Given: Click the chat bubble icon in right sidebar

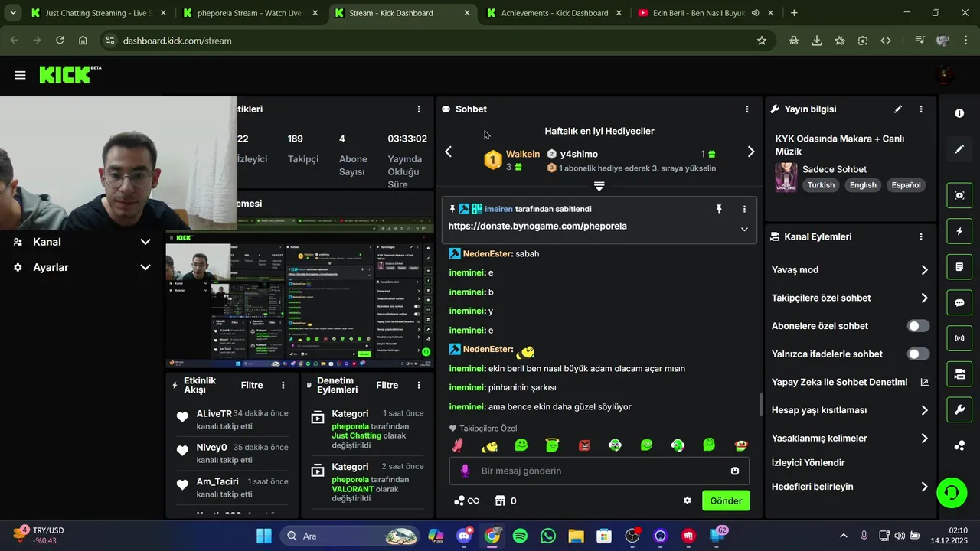Looking at the screenshot, I should 959,302.
